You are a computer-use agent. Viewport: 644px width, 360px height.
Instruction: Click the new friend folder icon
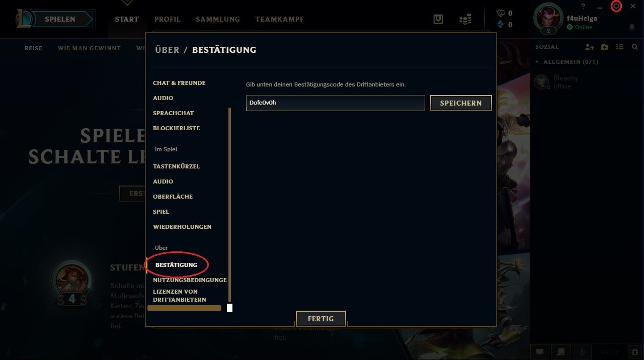605,47
